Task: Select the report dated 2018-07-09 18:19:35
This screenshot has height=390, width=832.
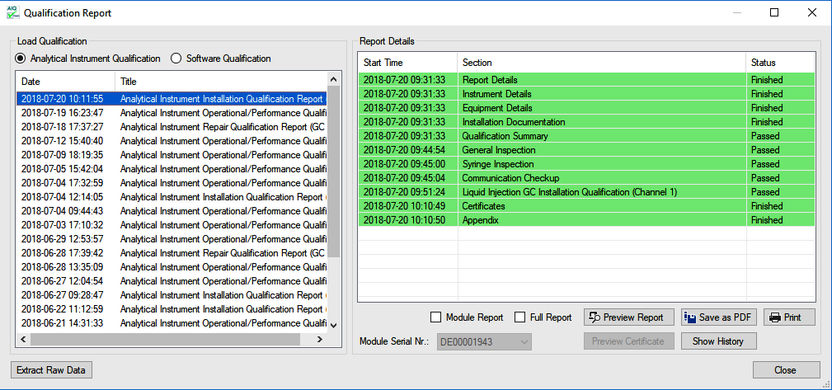Action: point(172,155)
